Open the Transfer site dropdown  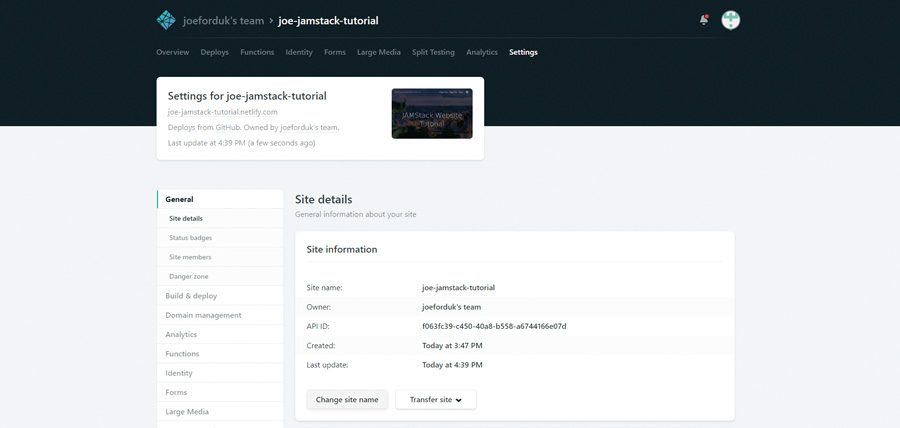[x=436, y=400]
